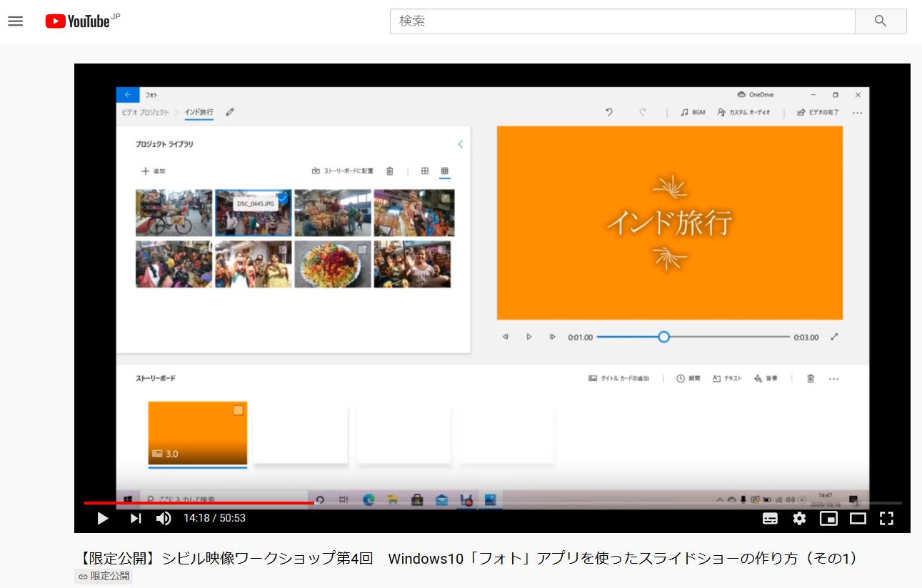Click ビデオの完了 finish video

(x=818, y=112)
